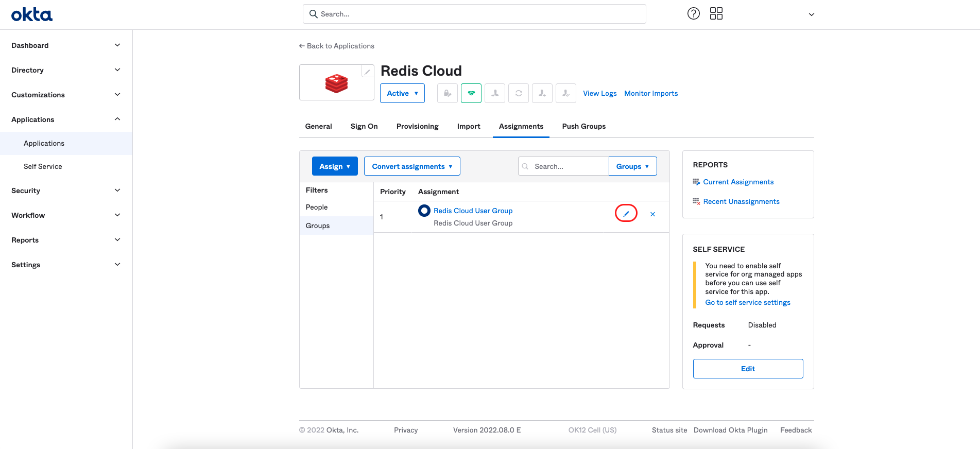980x449 pixels.
Task: Expand the Convert assignments dropdown
Action: [412, 166]
